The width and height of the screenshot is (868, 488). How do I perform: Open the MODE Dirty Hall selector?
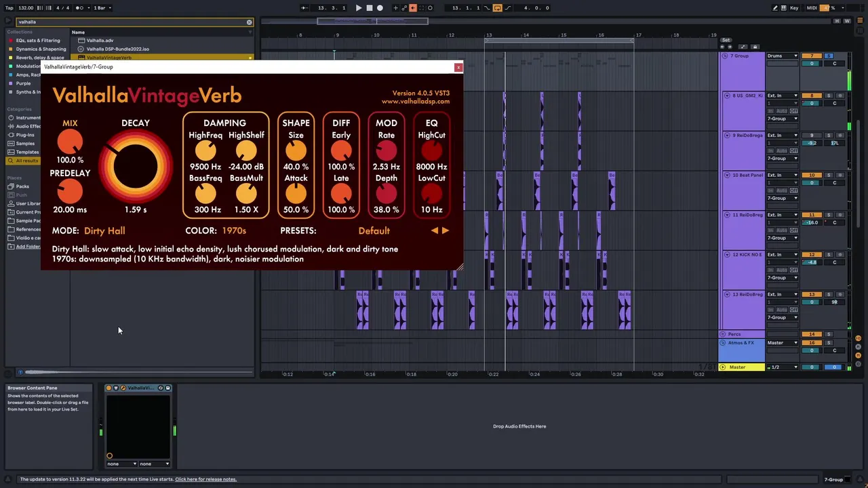click(x=104, y=231)
